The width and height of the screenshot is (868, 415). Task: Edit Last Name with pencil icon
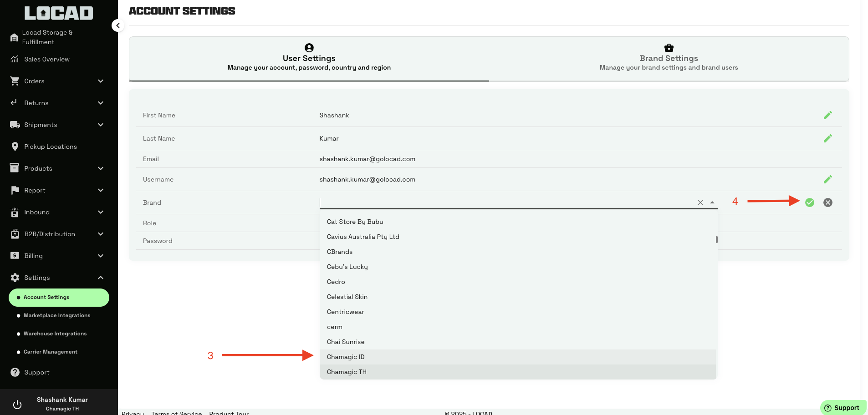pyautogui.click(x=827, y=138)
